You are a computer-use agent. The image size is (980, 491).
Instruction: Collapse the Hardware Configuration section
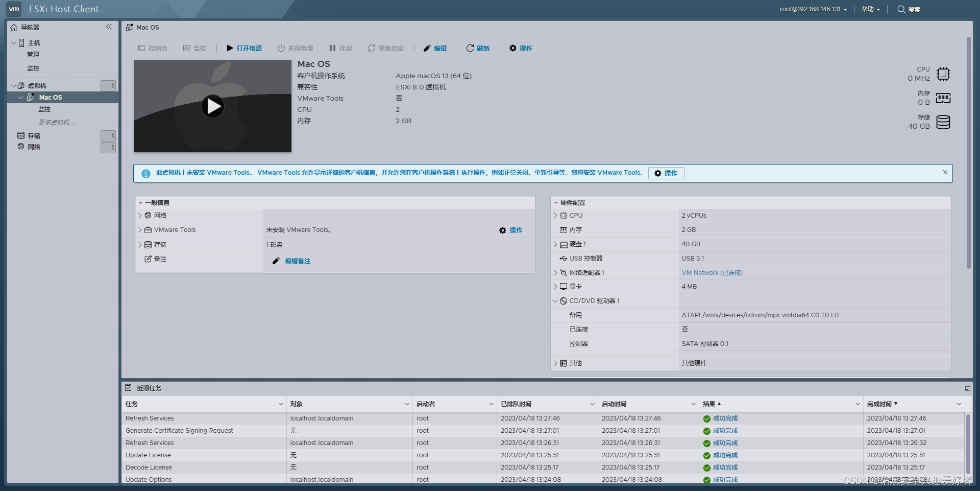556,203
